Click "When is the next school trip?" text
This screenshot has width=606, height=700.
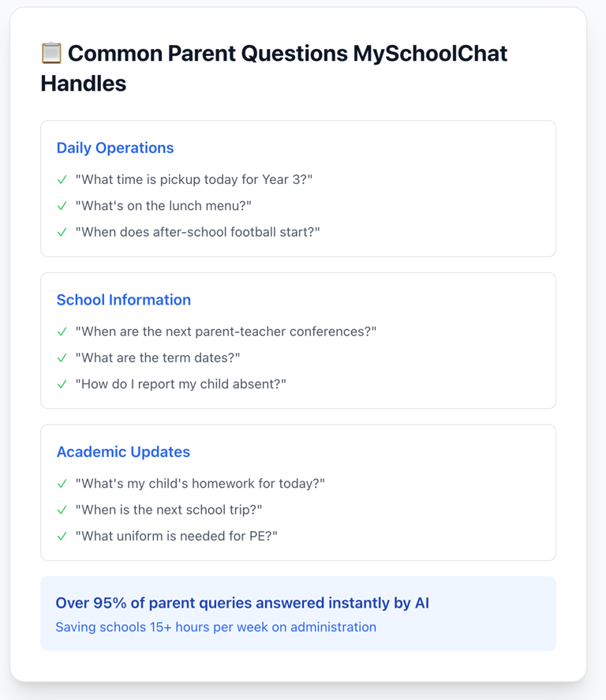(x=169, y=510)
